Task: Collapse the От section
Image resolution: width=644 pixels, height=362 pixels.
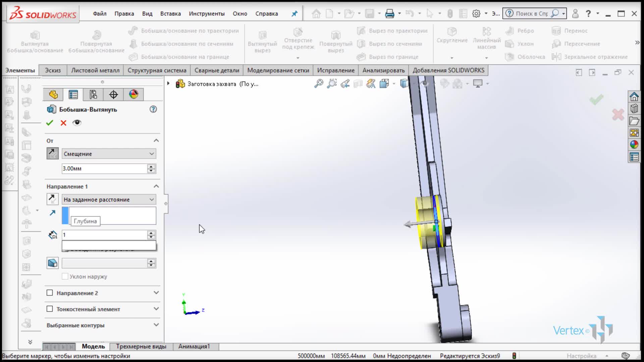Action: tap(156, 140)
